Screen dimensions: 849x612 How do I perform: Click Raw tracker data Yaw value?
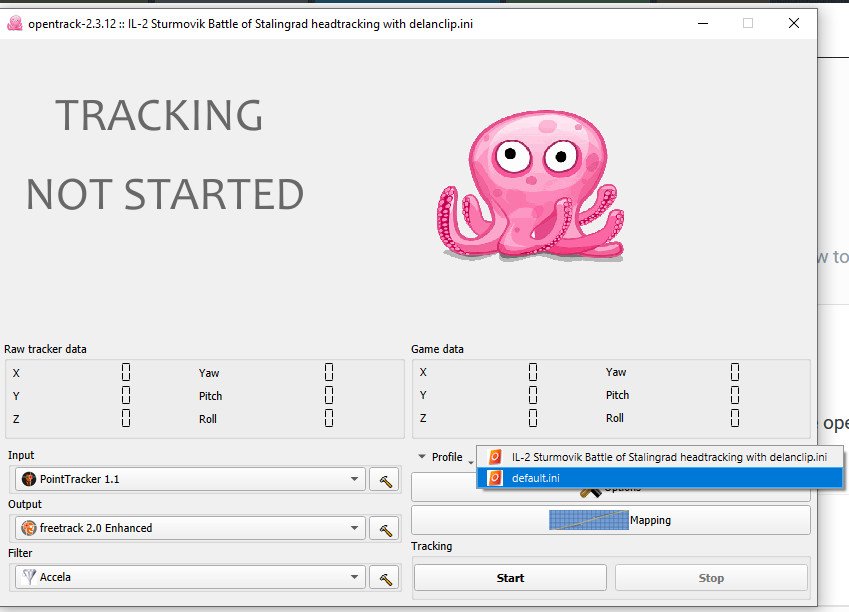(329, 373)
